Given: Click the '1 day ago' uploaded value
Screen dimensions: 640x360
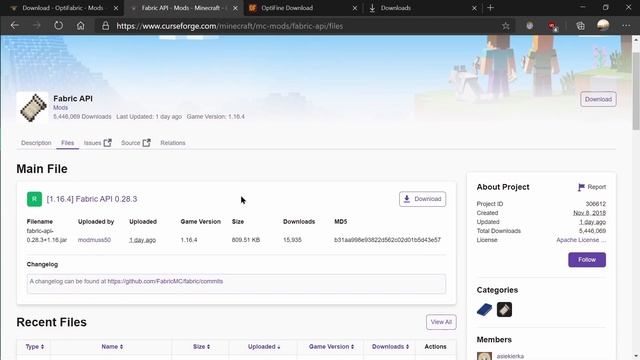Looking at the screenshot, I should (142, 240).
